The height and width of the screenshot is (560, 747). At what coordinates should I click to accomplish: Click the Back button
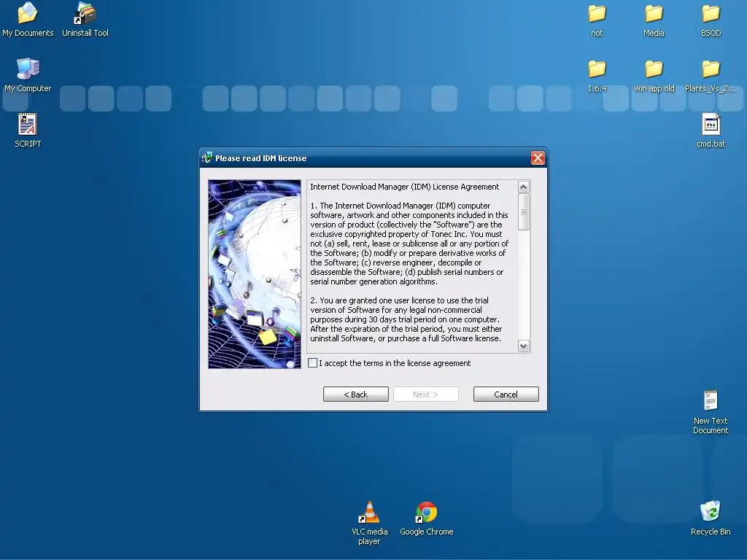pos(356,394)
